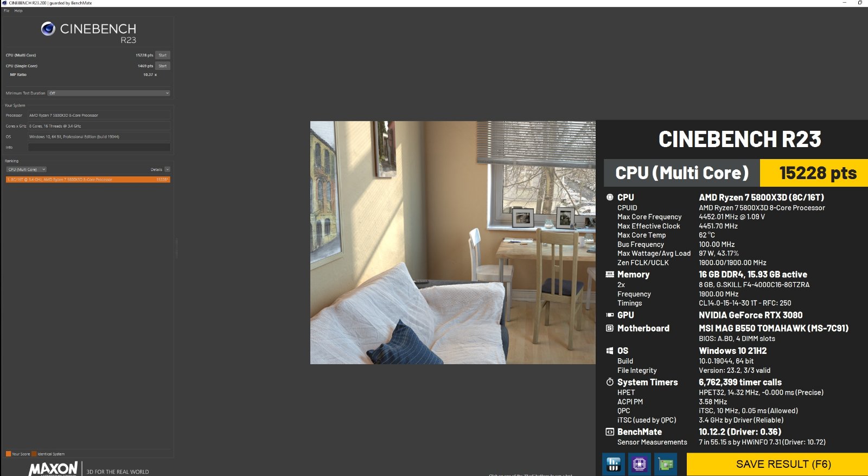Click the GPU section icon
This screenshot has height=476, width=868.
610,315
